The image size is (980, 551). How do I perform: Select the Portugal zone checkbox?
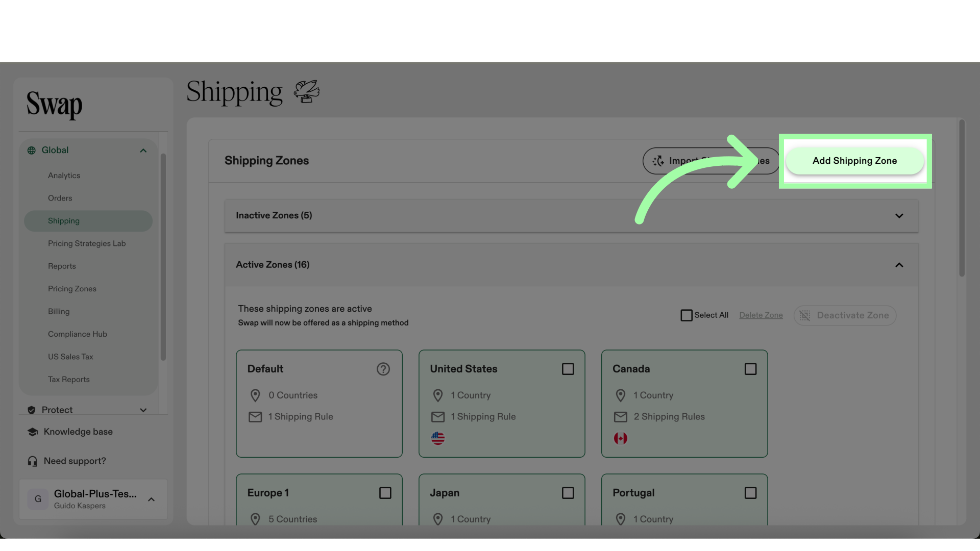coord(750,493)
